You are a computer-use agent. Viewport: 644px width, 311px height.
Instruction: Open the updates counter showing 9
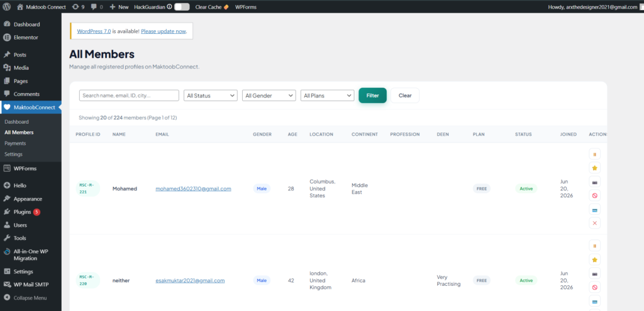pos(78,7)
